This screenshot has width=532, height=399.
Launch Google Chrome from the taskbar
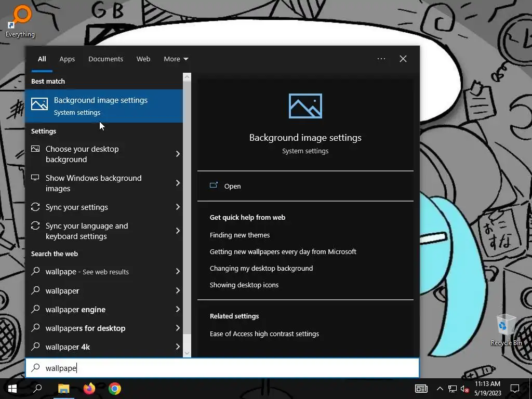[x=115, y=389]
